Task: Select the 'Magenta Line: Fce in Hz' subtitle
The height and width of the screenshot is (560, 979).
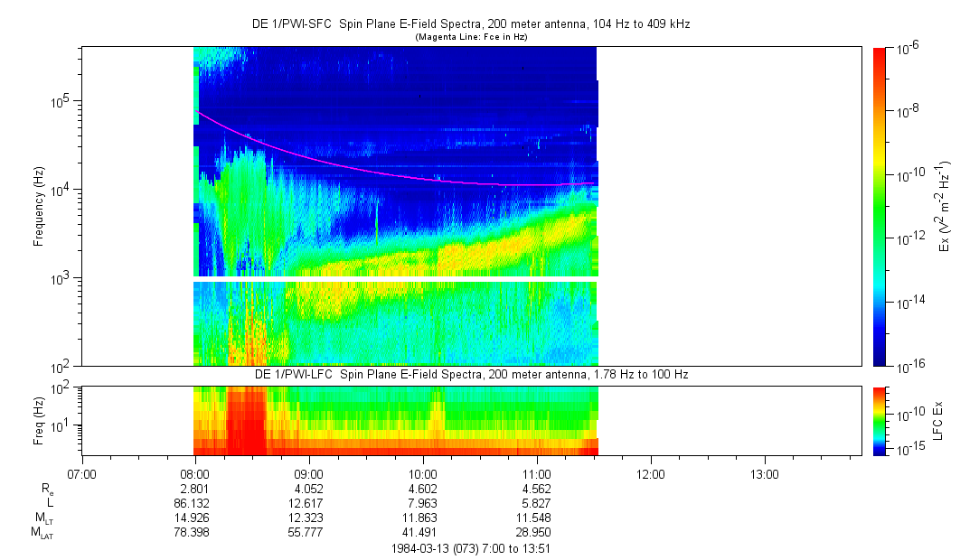Action: (471, 37)
